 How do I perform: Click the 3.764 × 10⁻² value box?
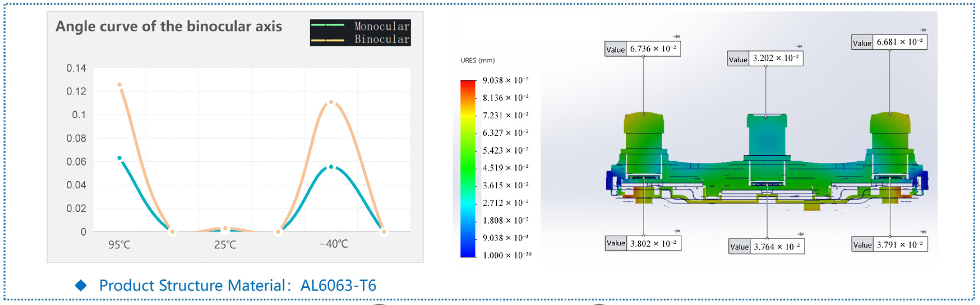(x=777, y=247)
